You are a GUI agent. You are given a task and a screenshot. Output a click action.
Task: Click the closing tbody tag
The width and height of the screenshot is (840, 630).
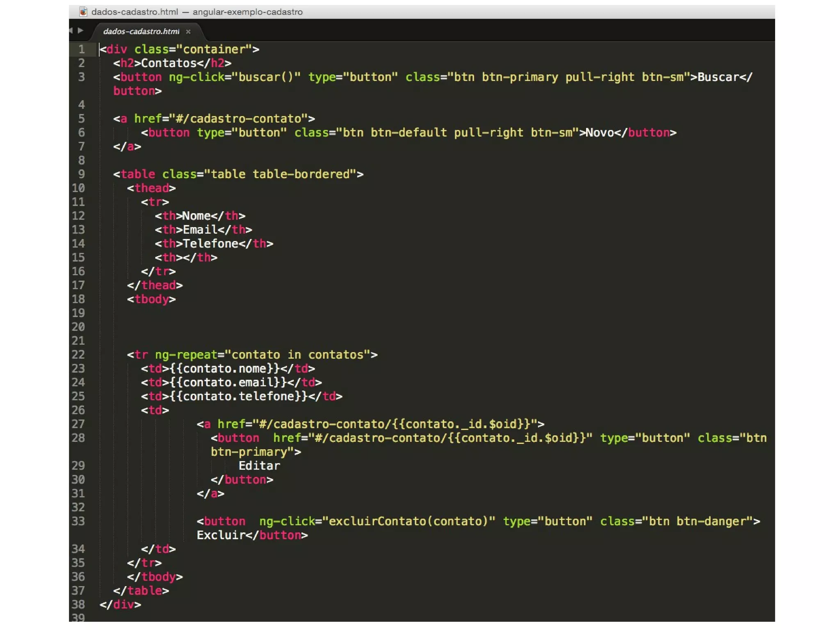[155, 577]
